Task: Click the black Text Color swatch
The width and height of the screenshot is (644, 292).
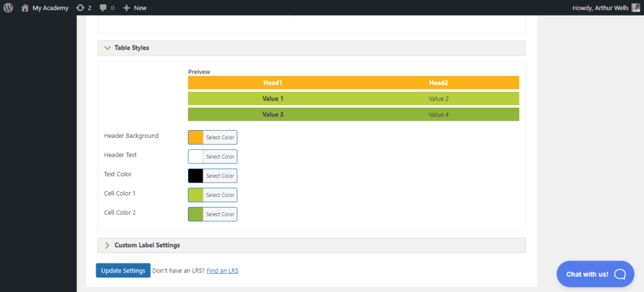Action: pyautogui.click(x=196, y=176)
